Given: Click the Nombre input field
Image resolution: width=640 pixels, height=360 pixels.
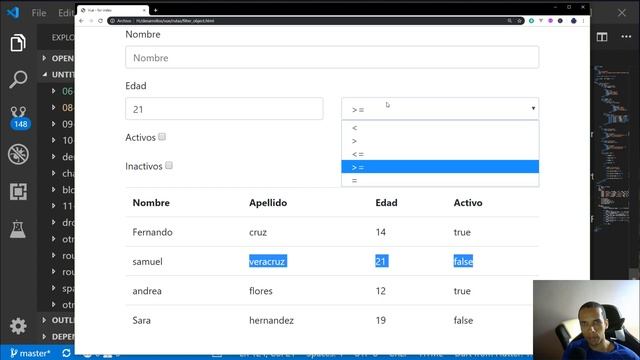Looking at the screenshot, I should [332, 58].
